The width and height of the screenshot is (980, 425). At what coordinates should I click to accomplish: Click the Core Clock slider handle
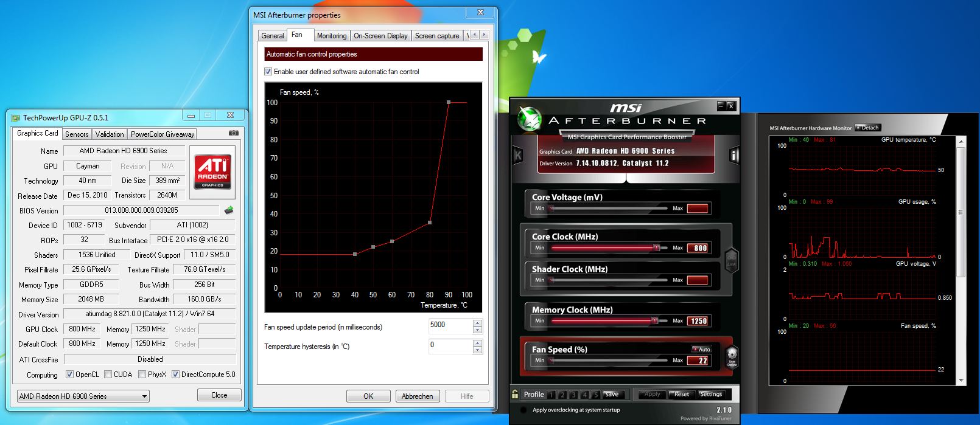656,247
